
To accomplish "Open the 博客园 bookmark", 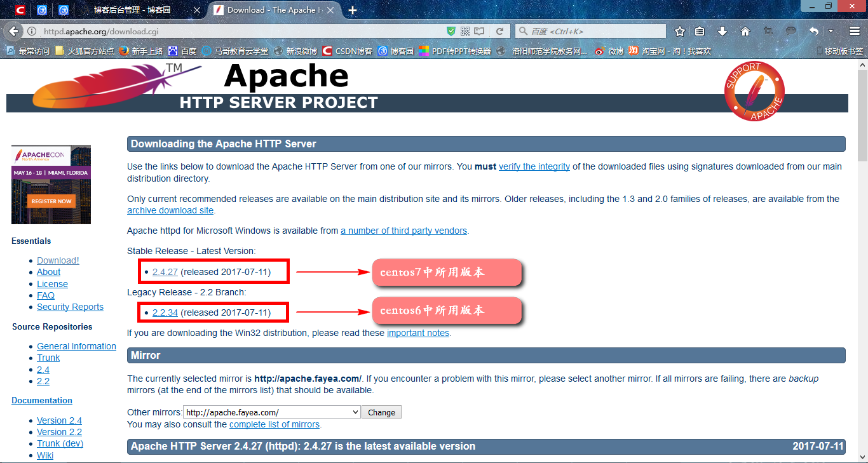I will click(x=396, y=51).
